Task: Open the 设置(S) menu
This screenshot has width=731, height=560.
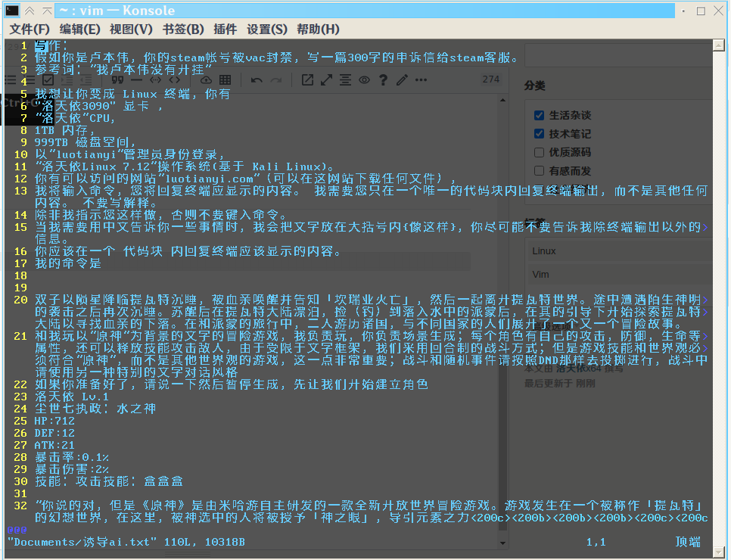Action: [267, 29]
